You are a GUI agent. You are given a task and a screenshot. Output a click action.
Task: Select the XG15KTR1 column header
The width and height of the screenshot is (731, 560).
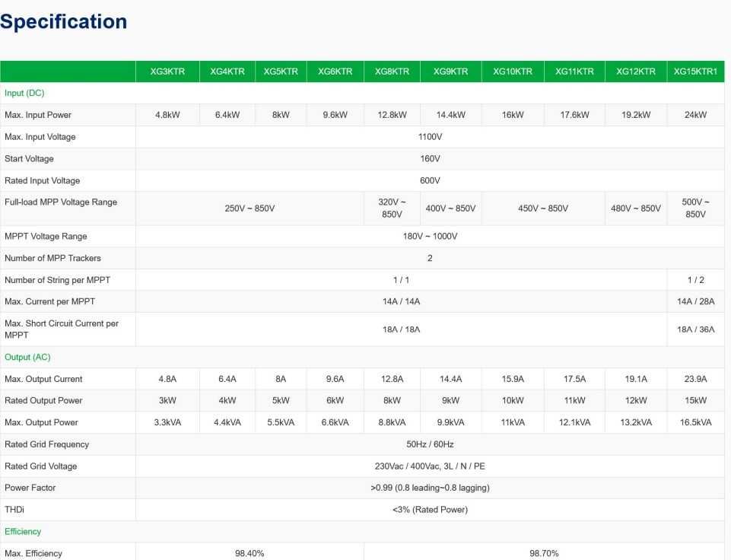pyautogui.click(x=695, y=72)
